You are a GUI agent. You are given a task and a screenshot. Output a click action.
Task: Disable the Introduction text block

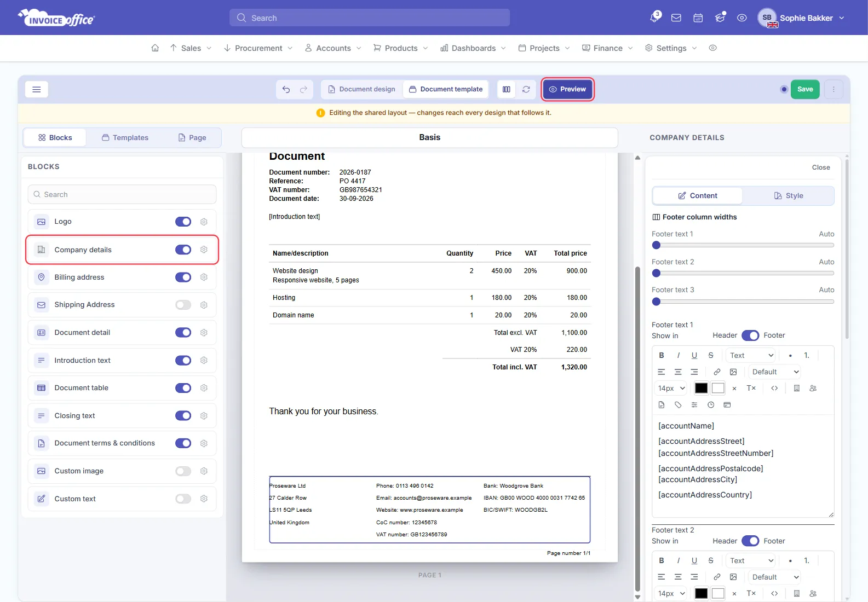pyautogui.click(x=183, y=360)
